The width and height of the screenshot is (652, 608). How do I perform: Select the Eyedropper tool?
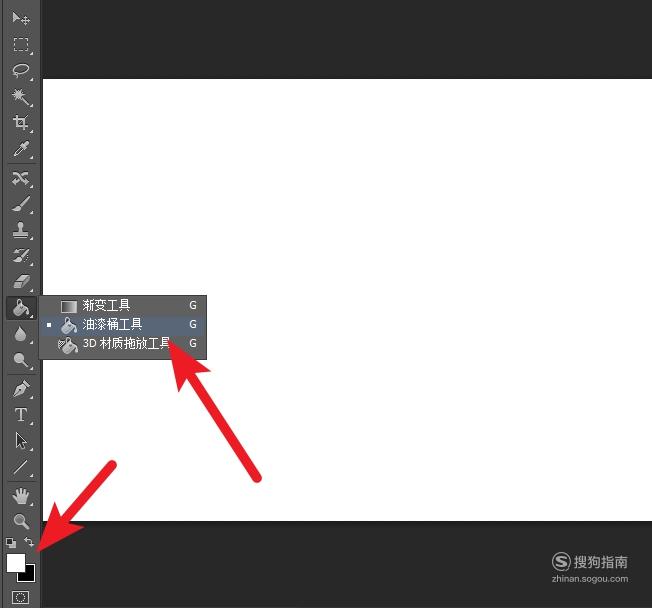tap(21, 149)
